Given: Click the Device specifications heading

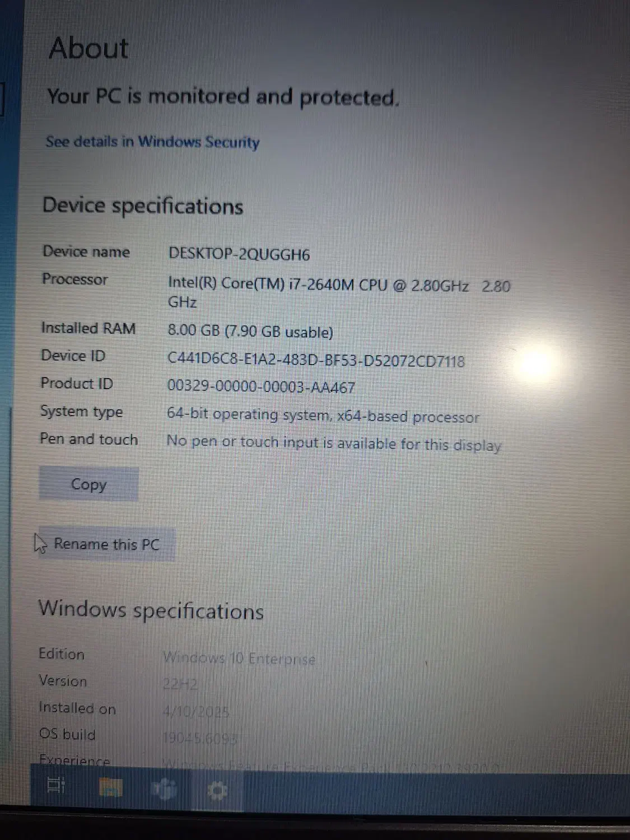Looking at the screenshot, I should click(143, 206).
